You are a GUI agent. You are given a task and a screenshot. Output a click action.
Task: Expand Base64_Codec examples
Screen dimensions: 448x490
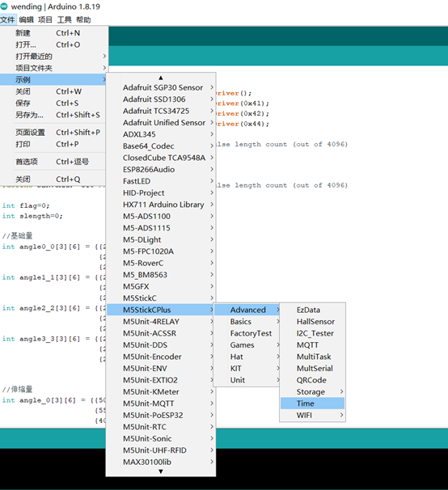161,146
